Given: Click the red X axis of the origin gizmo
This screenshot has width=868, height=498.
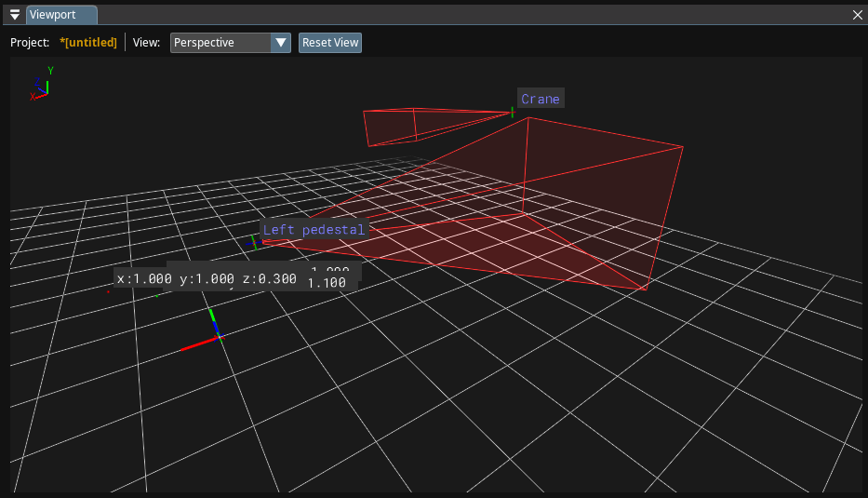Looking at the screenshot, I should [195, 344].
